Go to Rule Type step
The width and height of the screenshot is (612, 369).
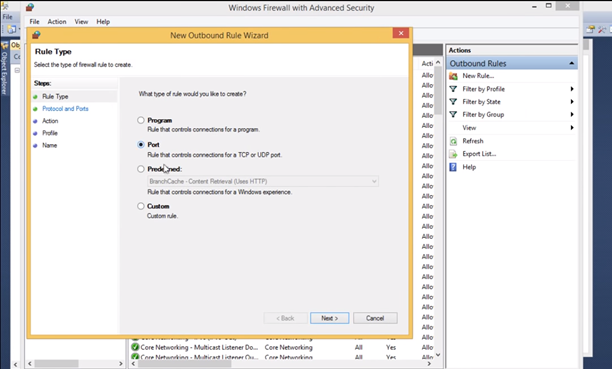click(x=55, y=96)
